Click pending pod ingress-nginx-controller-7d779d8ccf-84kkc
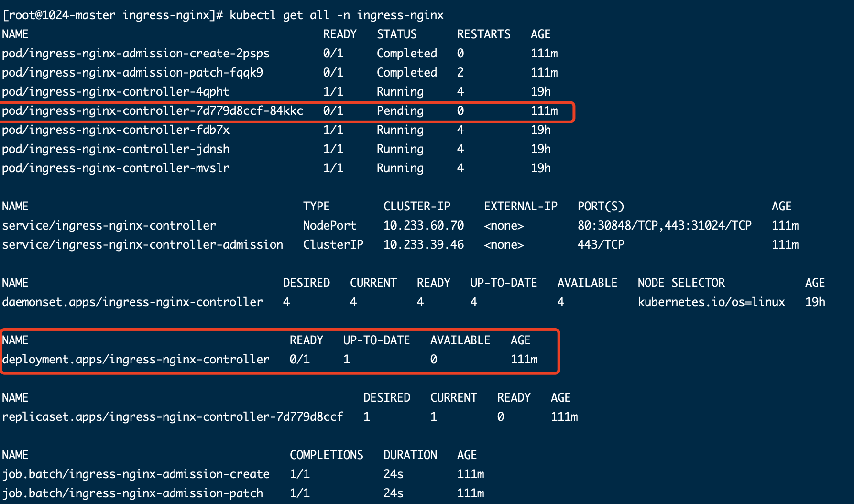The width and height of the screenshot is (854, 504). 153,111
